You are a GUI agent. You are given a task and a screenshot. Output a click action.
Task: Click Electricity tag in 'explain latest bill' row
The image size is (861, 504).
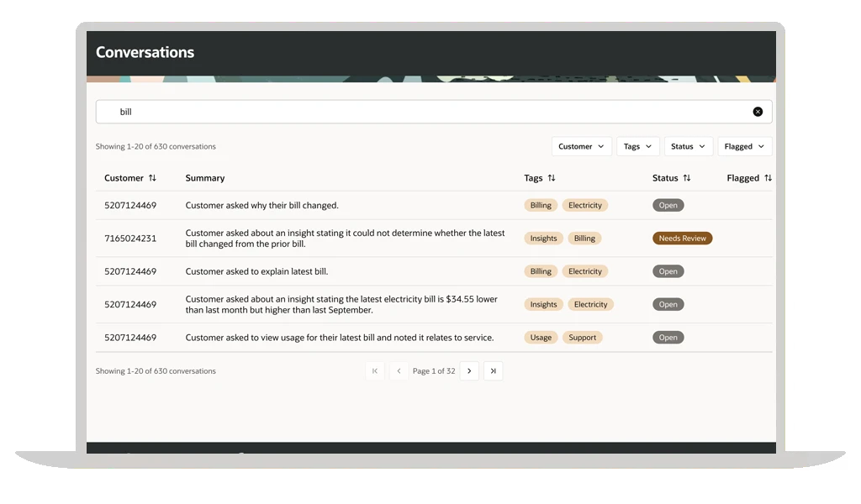(585, 271)
